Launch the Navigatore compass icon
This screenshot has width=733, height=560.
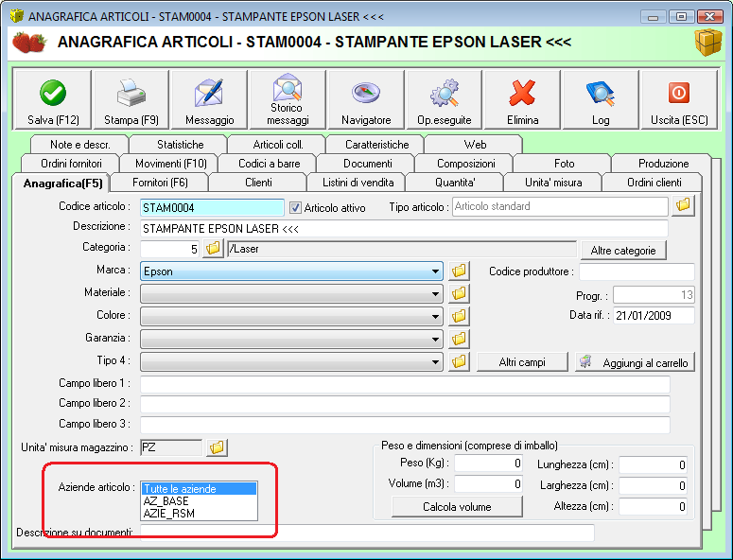pos(366,99)
